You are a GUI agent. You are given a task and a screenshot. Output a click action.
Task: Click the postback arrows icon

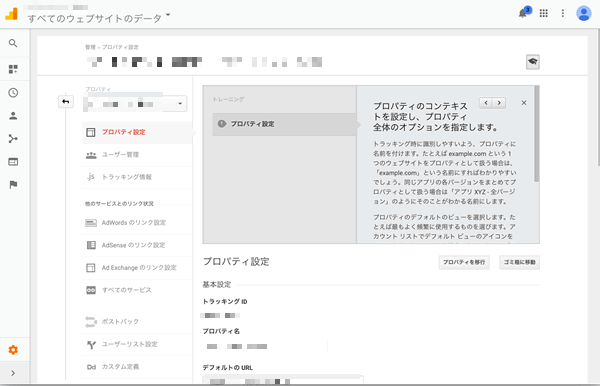pos(91,322)
